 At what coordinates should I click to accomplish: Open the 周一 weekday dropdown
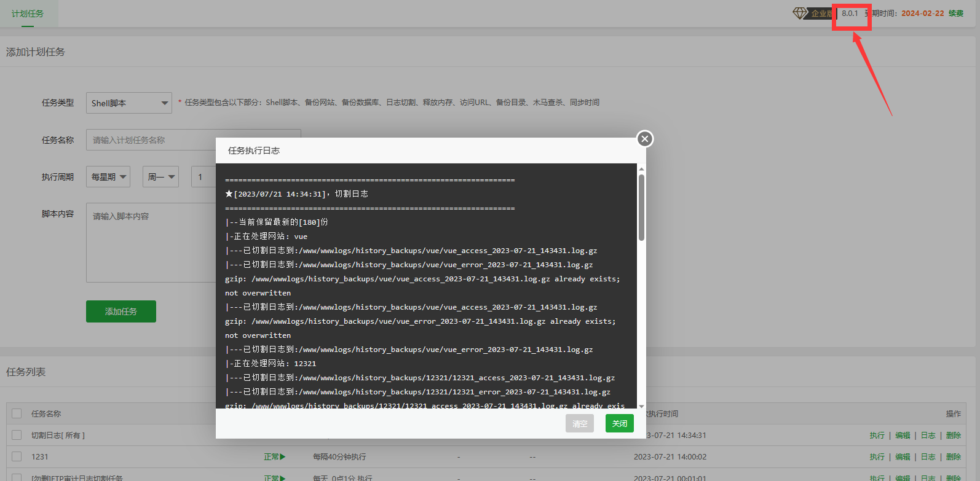coord(160,176)
